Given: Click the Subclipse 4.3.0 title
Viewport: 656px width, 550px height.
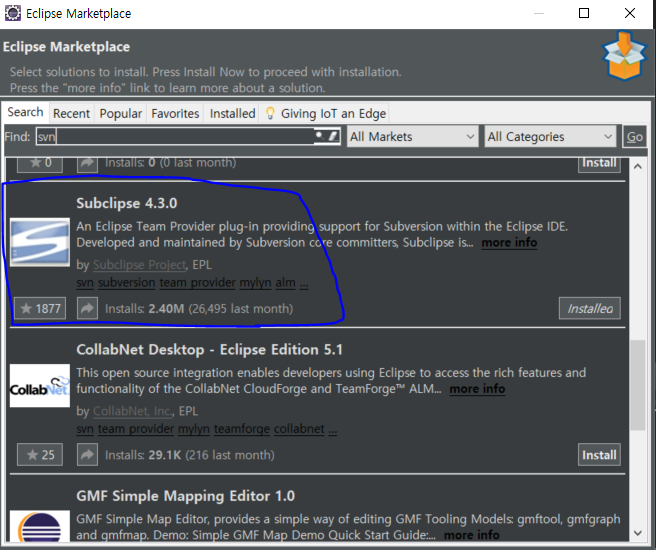Looking at the screenshot, I should pos(127,203).
